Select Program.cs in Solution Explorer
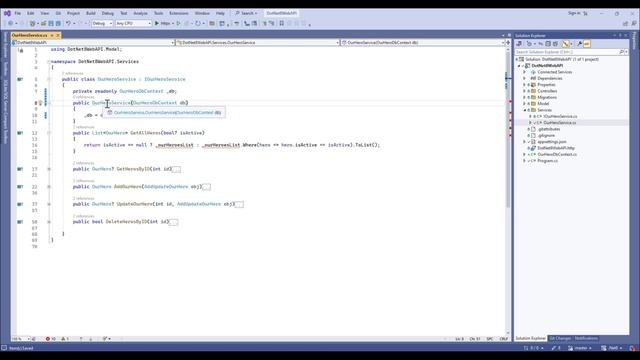The height and width of the screenshot is (360, 640). coord(547,161)
